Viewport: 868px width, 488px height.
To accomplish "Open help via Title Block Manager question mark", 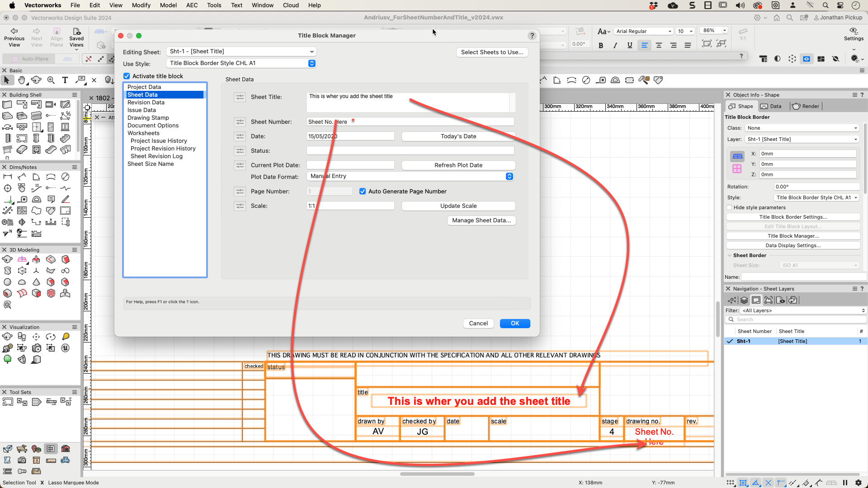I will (x=532, y=36).
